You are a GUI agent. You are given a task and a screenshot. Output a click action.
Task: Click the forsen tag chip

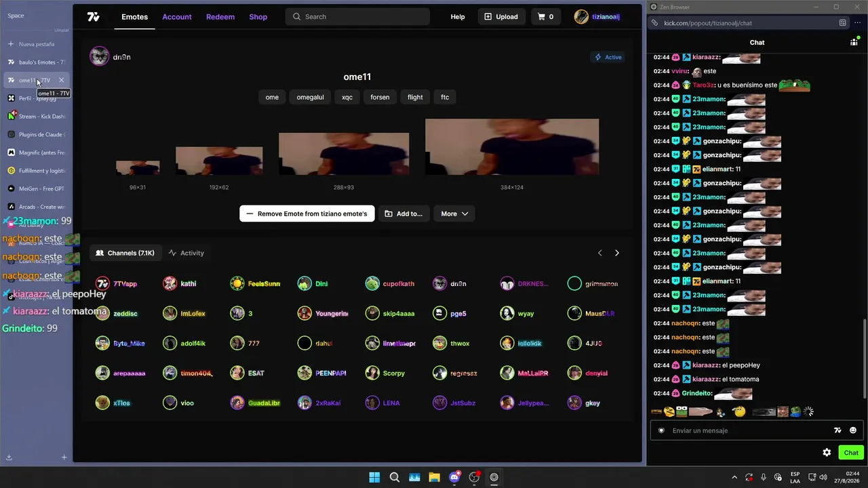tap(380, 97)
